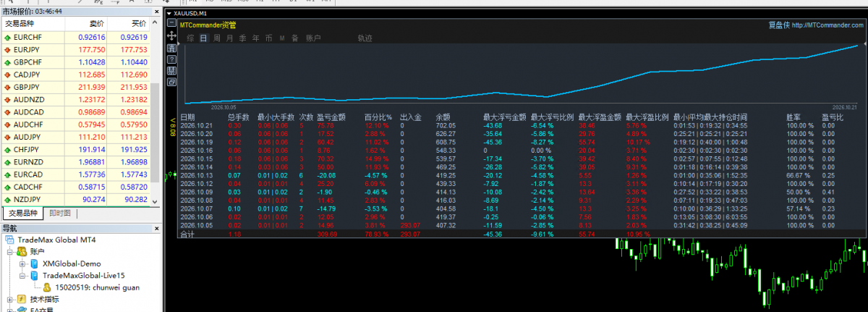Screen dimensions: 868x312
Task: Click the arrow icon beside EURNZD
Action: (7, 161)
